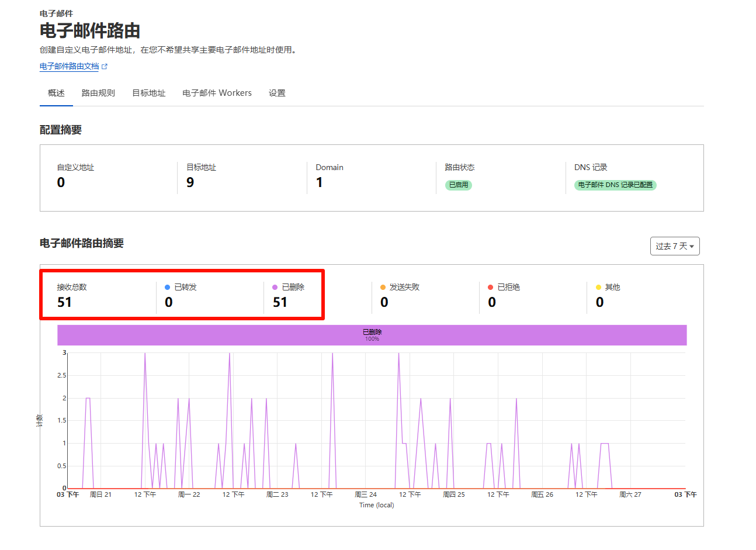Click the orange dot next to 发送失败
Screen dimensions: 756x550
pos(383,287)
